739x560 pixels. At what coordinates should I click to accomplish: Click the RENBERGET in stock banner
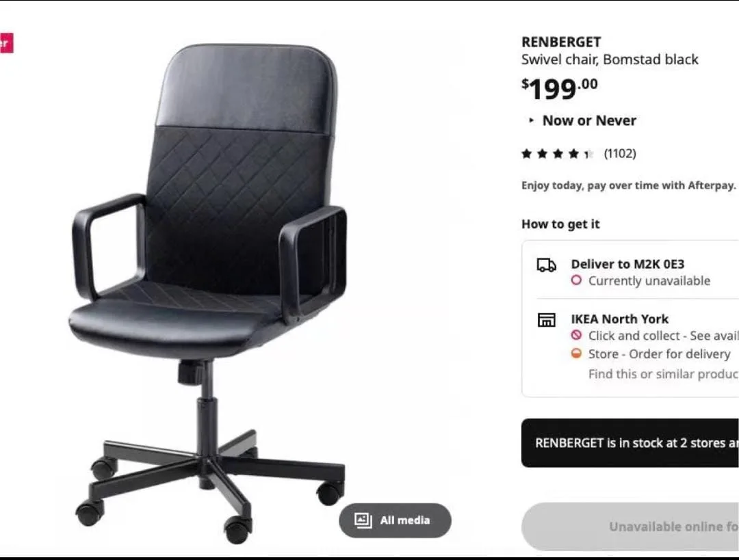(x=630, y=442)
